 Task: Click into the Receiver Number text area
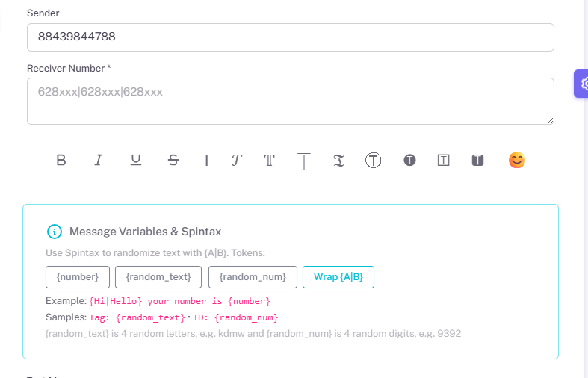[x=290, y=101]
